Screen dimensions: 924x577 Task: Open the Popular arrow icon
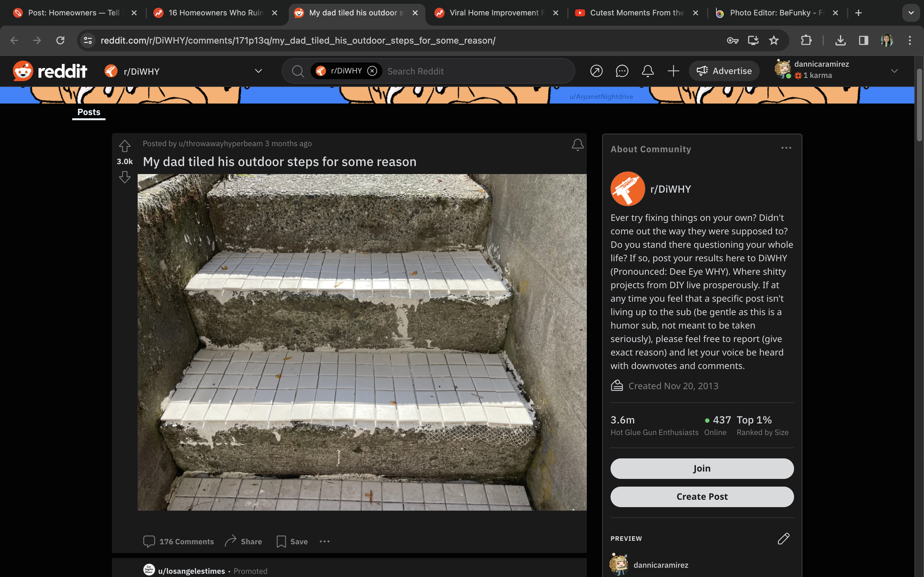(596, 71)
